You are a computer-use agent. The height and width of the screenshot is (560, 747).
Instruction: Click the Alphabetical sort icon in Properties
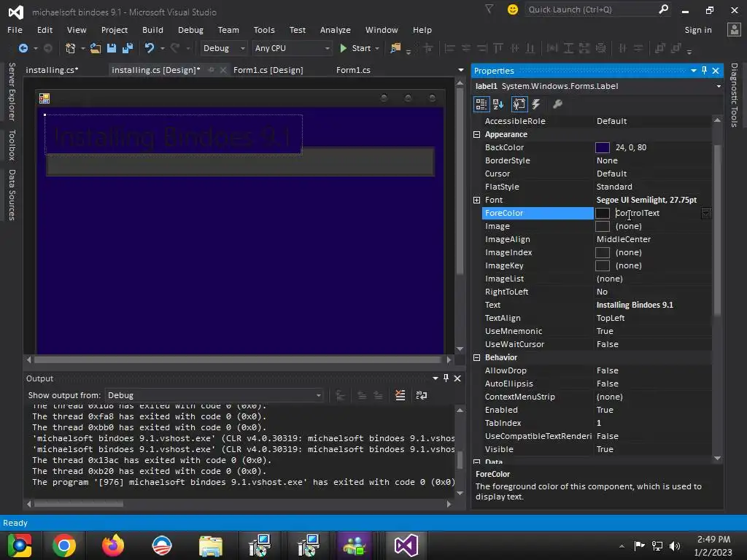pyautogui.click(x=499, y=104)
